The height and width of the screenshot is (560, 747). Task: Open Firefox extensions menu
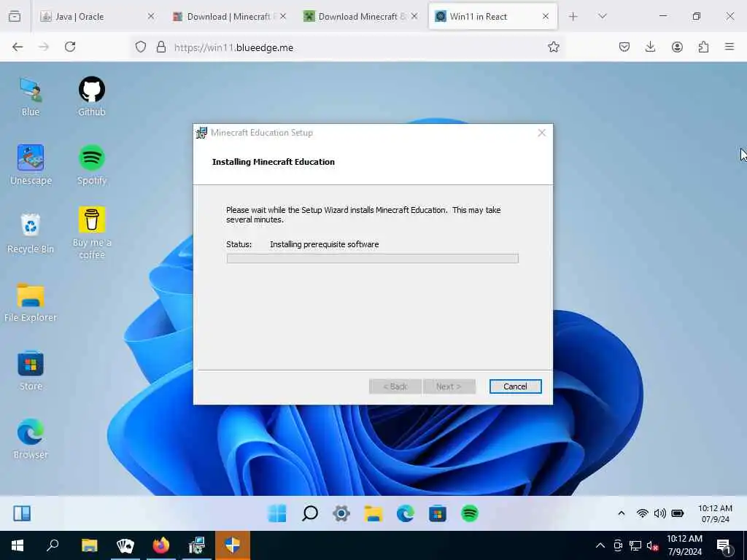(703, 47)
